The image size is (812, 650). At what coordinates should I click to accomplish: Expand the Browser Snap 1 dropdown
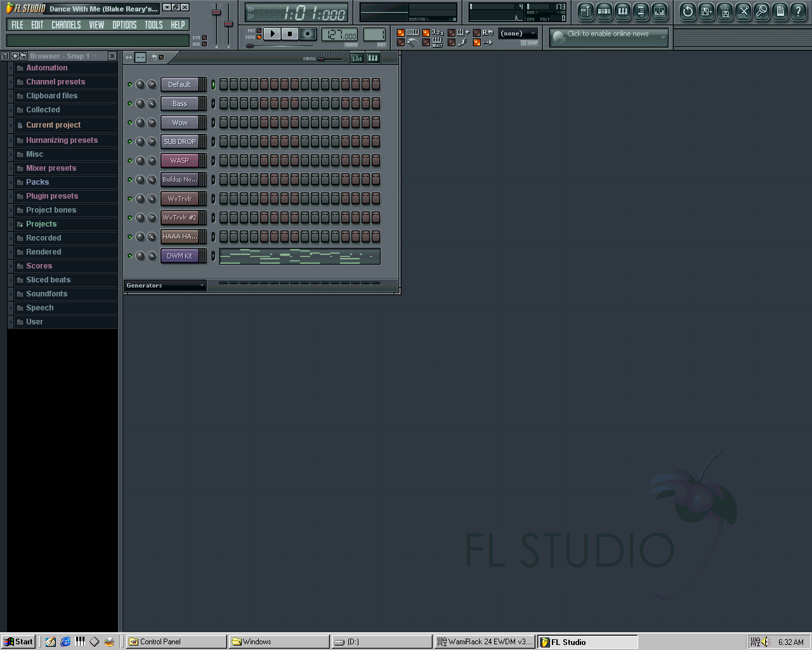(95, 56)
